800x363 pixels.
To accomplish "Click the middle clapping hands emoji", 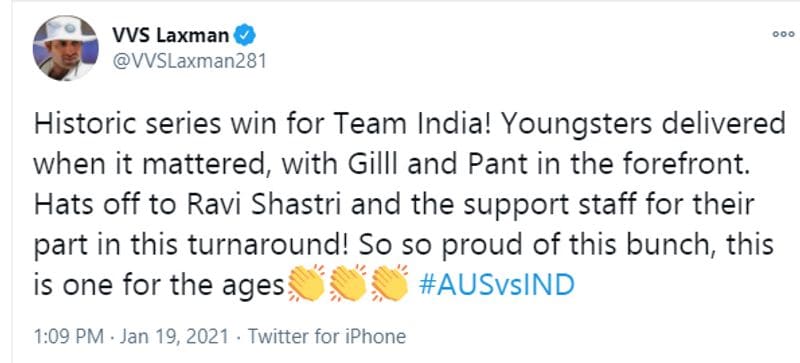I will 348,283.
